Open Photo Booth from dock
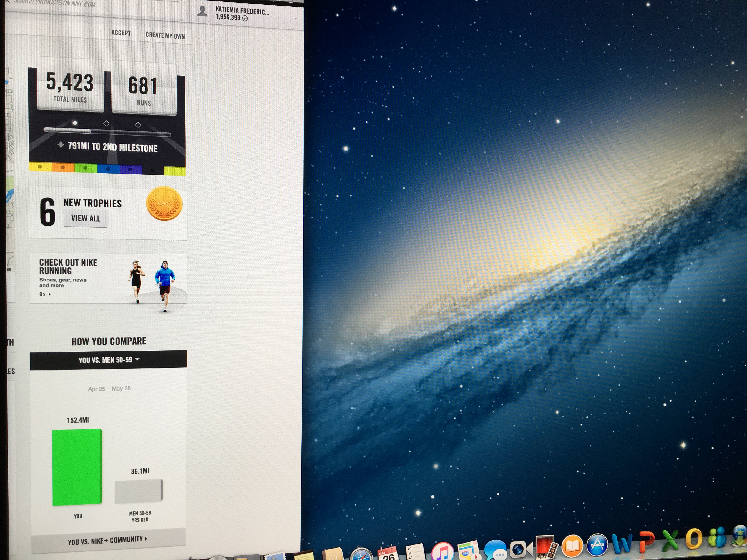 pos(544,547)
